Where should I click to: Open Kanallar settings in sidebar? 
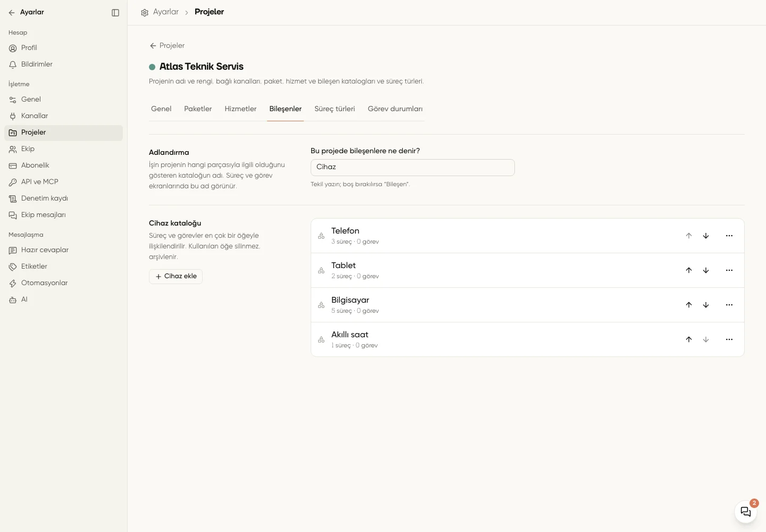pyautogui.click(x=63, y=116)
